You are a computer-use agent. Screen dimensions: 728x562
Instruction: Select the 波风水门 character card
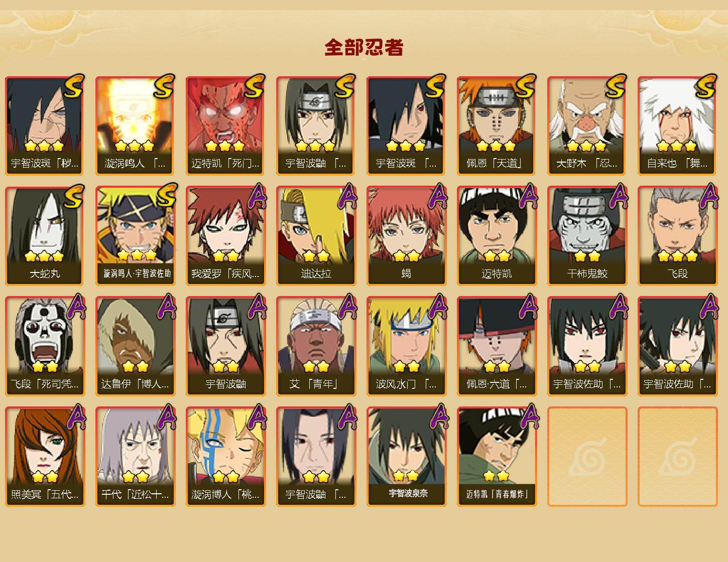[x=406, y=346]
